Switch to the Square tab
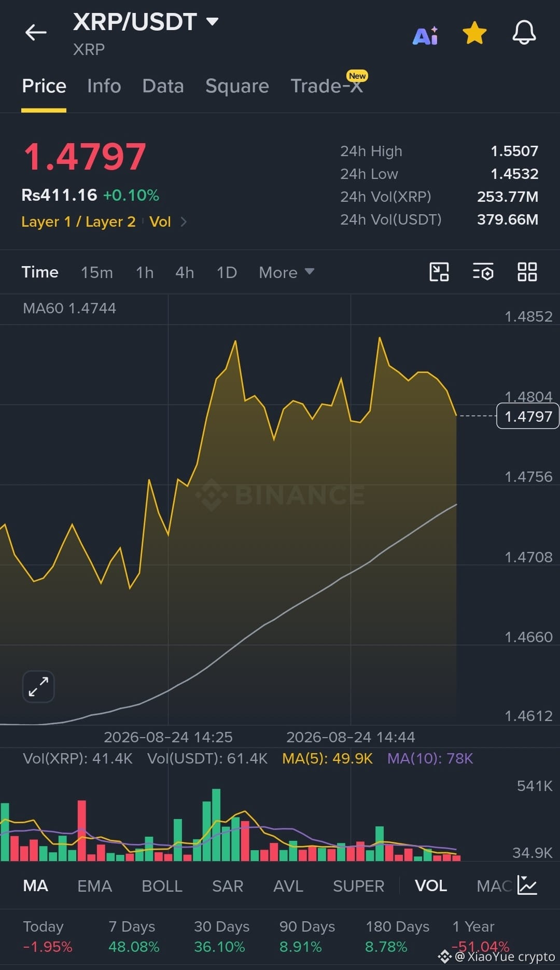The width and height of the screenshot is (560, 970). (x=237, y=86)
